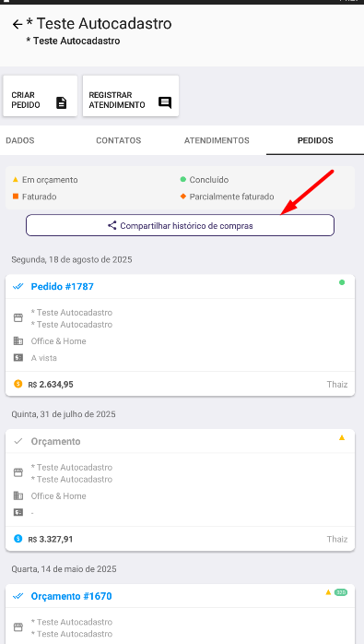Open the Pedido #1787 link
This screenshot has height=644, width=364.
63,286
